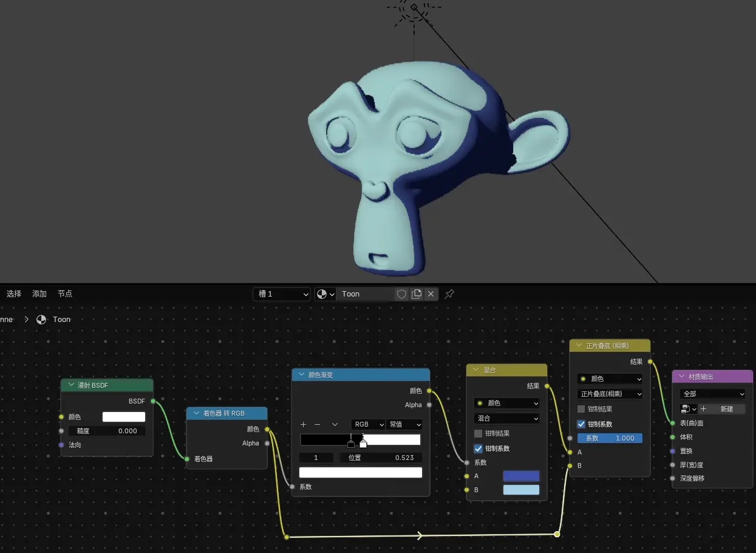This screenshot has height=553, width=756.
Task: Open 颜色 data type dropdown in 混合 node
Action: pos(507,403)
